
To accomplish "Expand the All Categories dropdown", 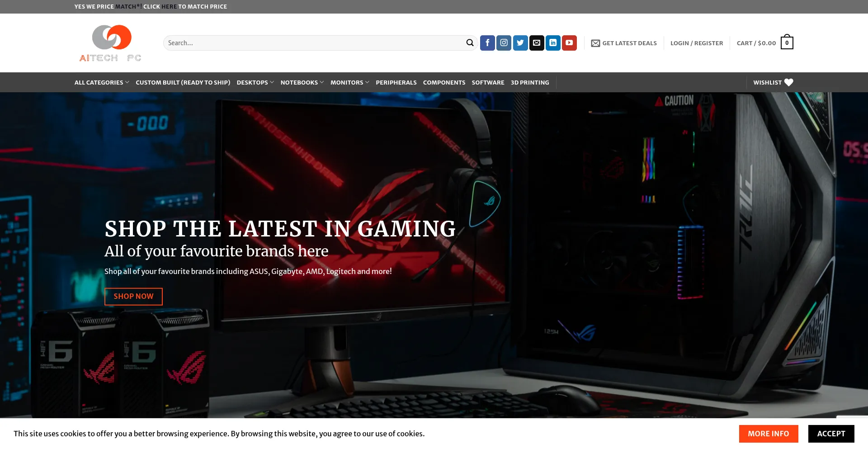I will point(102,82).
